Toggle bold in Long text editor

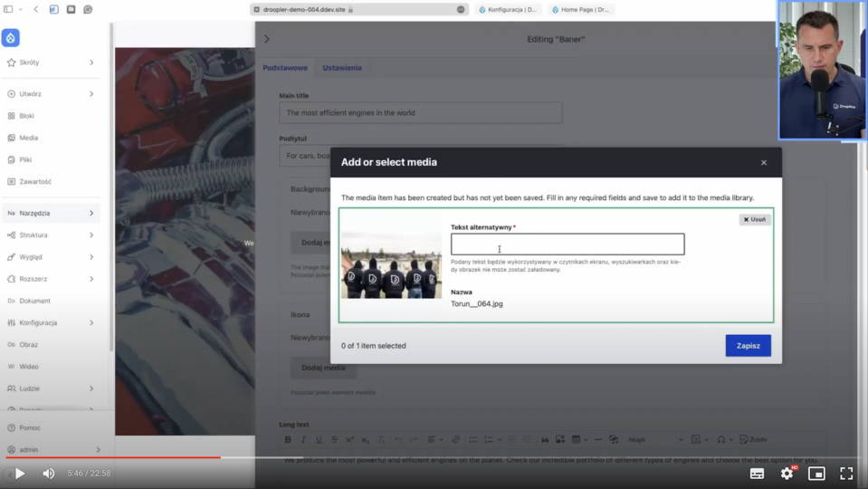[x=288, y=440]
